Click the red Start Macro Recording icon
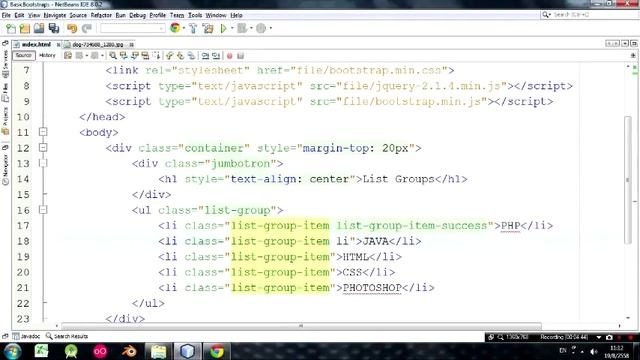Screen dimensions: 640x360 point(230,56)
